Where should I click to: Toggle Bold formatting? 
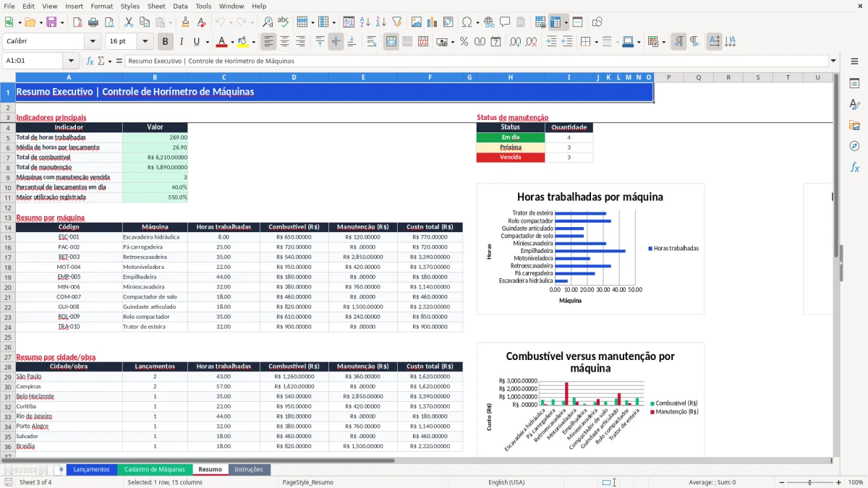[x=165, y=42]
